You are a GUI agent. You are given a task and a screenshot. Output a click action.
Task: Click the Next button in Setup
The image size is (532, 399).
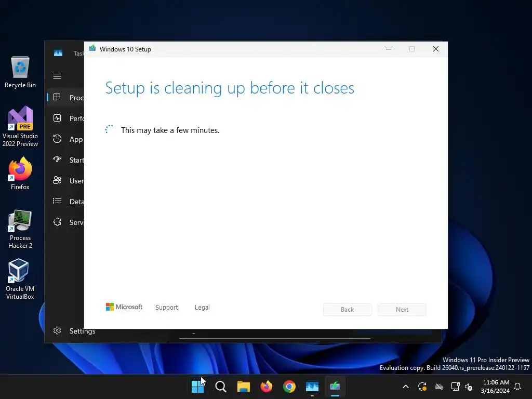tap(402, 310)
